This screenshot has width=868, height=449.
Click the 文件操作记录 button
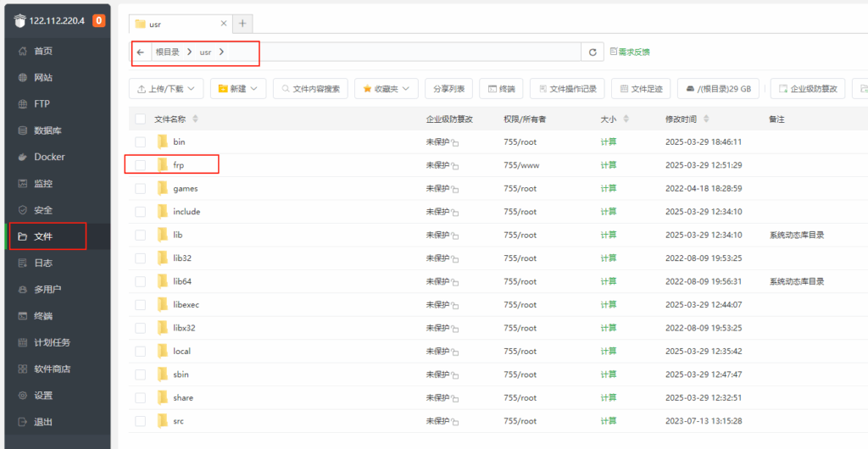tap(567, 88)
